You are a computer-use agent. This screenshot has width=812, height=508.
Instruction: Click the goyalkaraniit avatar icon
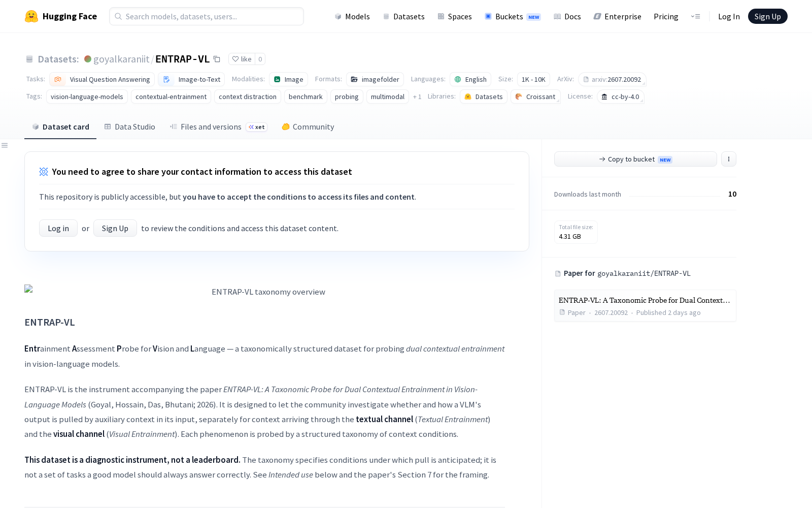click(x=88, y=59)
